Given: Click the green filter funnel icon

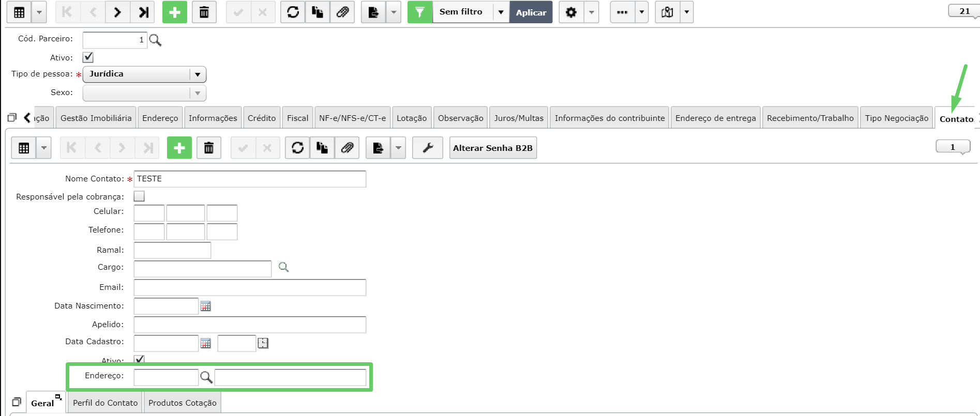Looking at the screenshot, I should point(420,12).
